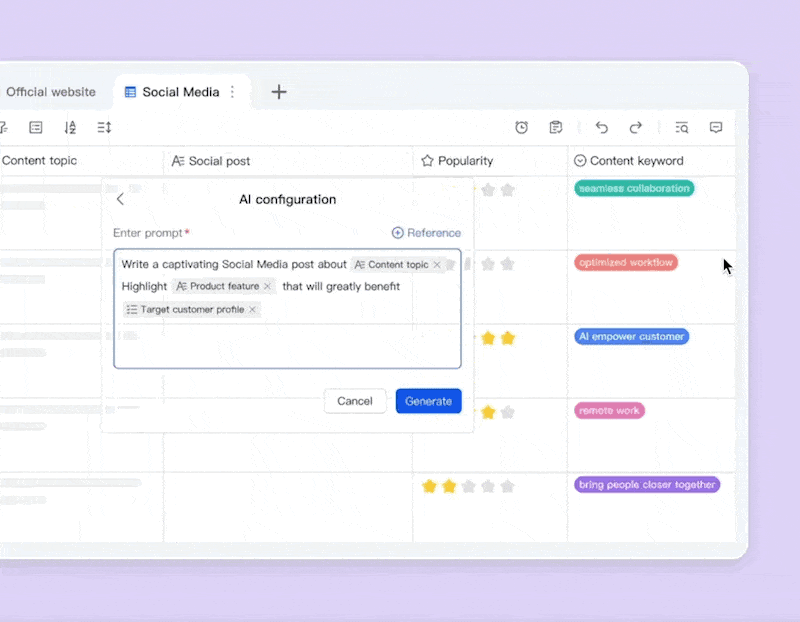The height and width of the screenshot is (622, 800).
Task: Add a Reference to the prompt
Action: click(426, 233)
